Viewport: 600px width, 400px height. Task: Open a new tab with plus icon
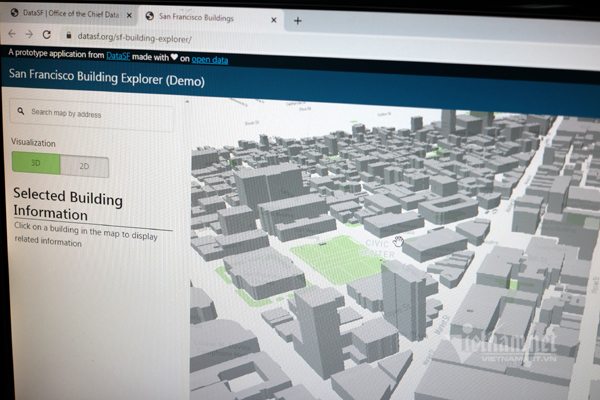pos(297,19)
